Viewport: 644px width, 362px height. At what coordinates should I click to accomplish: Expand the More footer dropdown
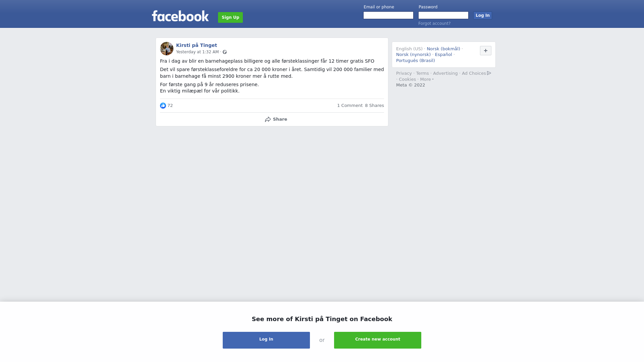(427, 79)
